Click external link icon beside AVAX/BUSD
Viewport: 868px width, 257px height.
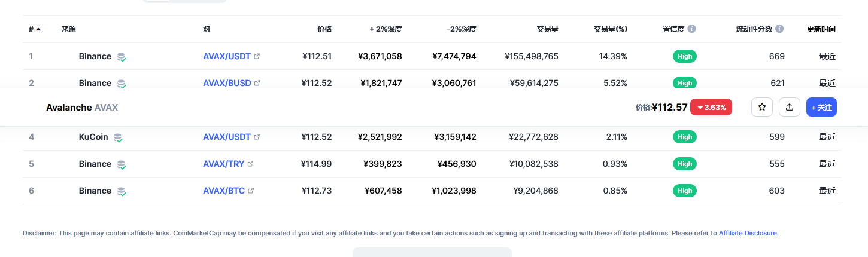(x=257, y=83)
